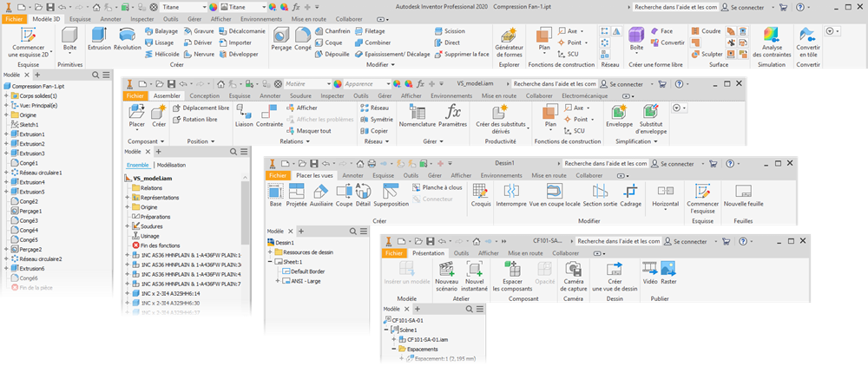868x366 pixels.
Task: Expand Ressources de dessin node
Action: click(x=270, y=252)
